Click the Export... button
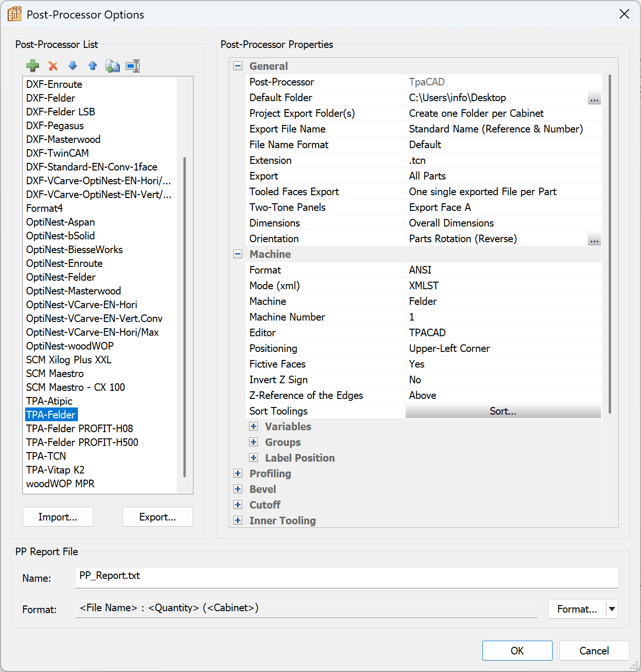Screen dimensions: 641x672 157,517
